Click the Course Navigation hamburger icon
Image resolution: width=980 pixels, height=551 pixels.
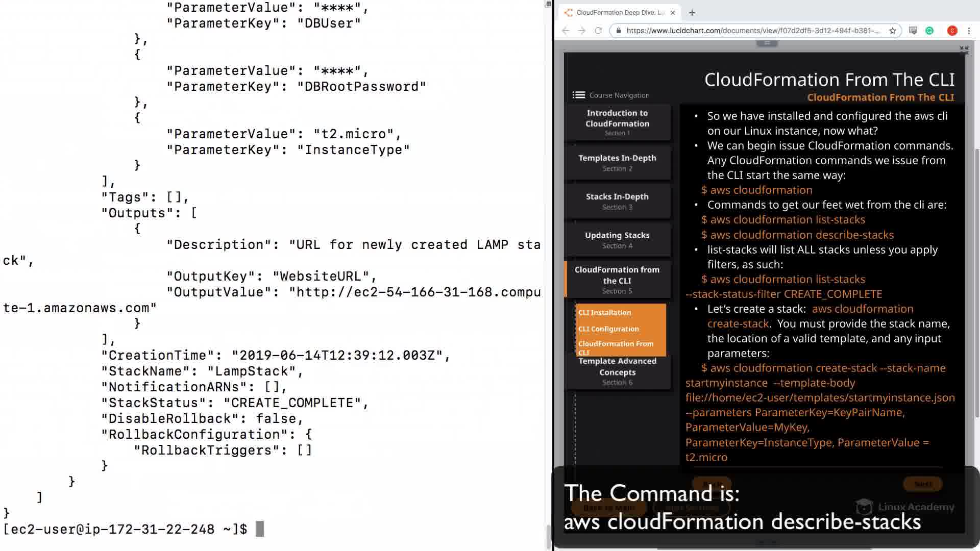pos(578,95)
